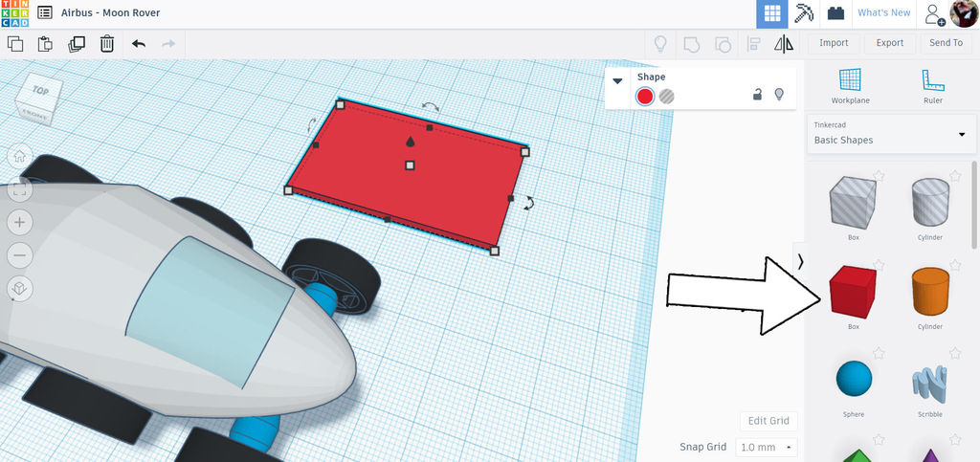Delete selection with the trash icon
The height and width of the screenshot is (462, 980).
coord(107,44)
